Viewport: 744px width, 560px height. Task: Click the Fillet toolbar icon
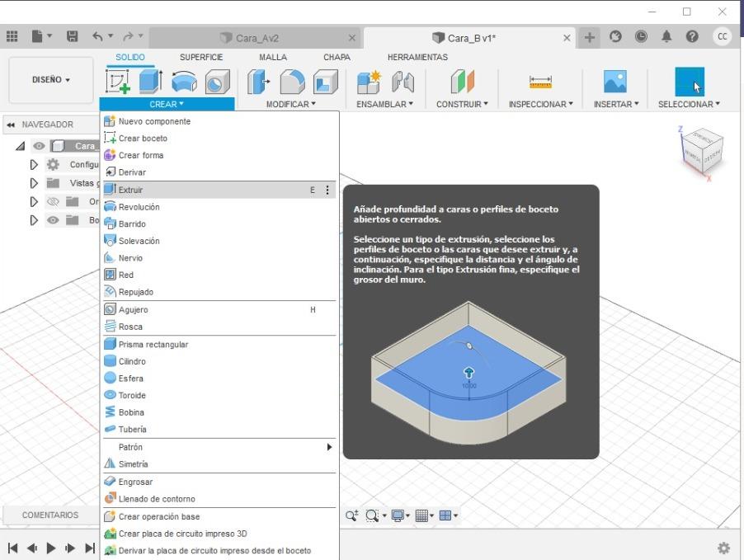point(292,81)
